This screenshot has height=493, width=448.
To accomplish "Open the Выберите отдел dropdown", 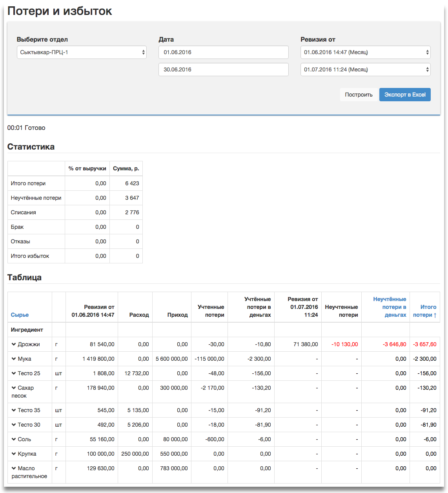I will 82,52.
